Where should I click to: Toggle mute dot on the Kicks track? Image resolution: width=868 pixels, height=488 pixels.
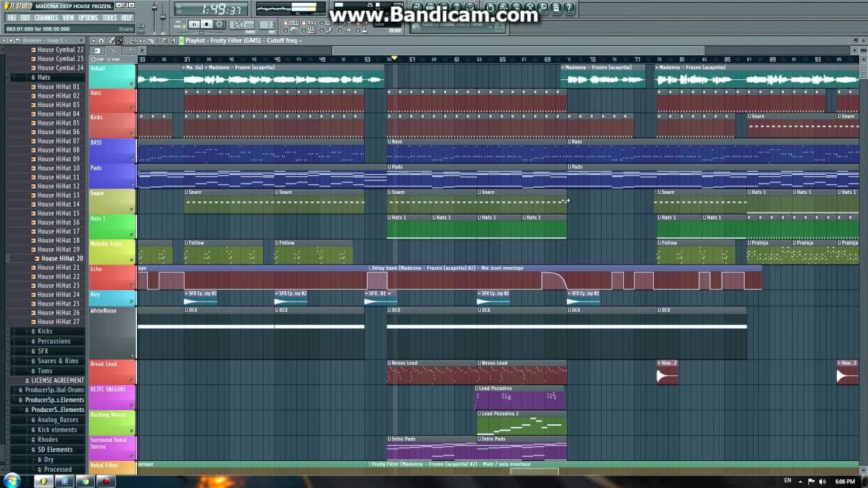pos(132,135)
